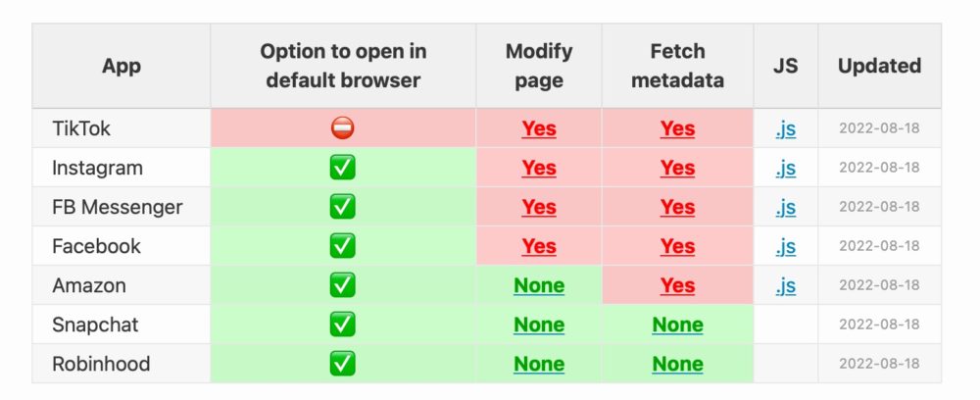Click the Updated column header
Image resolution: width=980 pixels, height=400 pixels.
(x=879, y=66)
